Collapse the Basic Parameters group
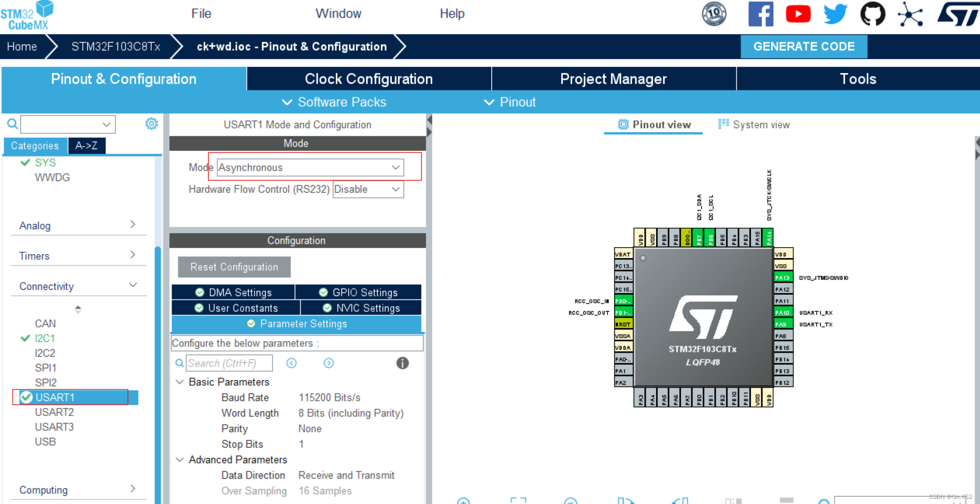 (x=180, y=382)
